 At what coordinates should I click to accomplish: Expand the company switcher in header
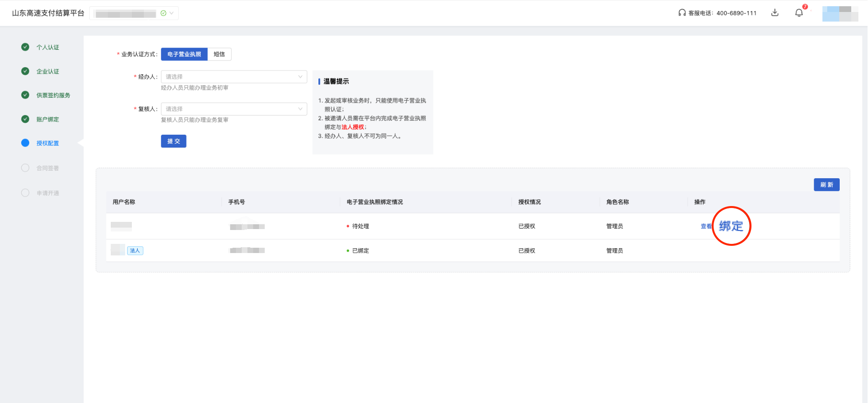click(x=171, y=13)
